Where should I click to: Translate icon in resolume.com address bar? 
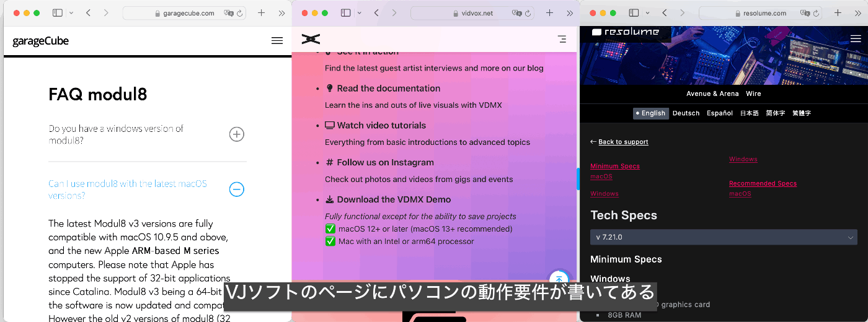(805, 13)
